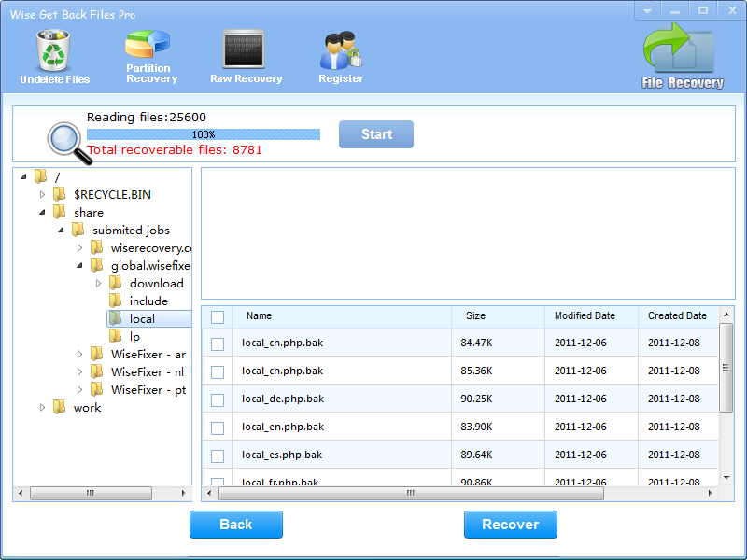This screenshot has height=560, width=747.
Task: Click the folder tree scroll left arrow
Action: point(21,494)
